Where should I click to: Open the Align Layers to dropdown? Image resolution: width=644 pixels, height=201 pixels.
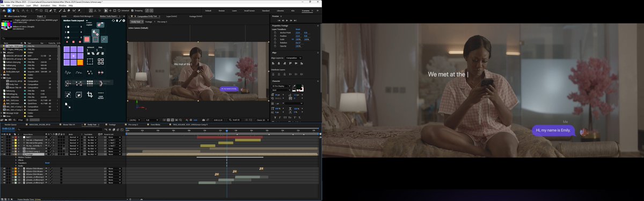coord(294,58)
